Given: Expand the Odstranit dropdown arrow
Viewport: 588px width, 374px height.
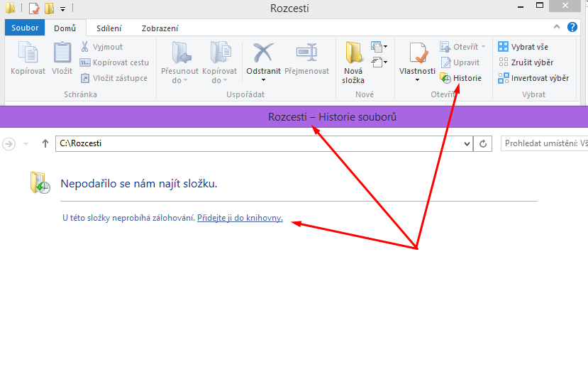Looking at the screenshot, I should pyautogui.click(x=263, y=80).
